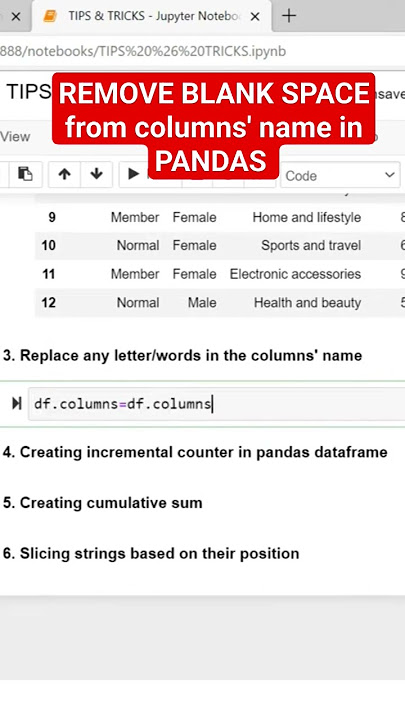Select the Slicing strings heading cell
Viewport: 405px width, 720px height.
(x=151, y=553)
